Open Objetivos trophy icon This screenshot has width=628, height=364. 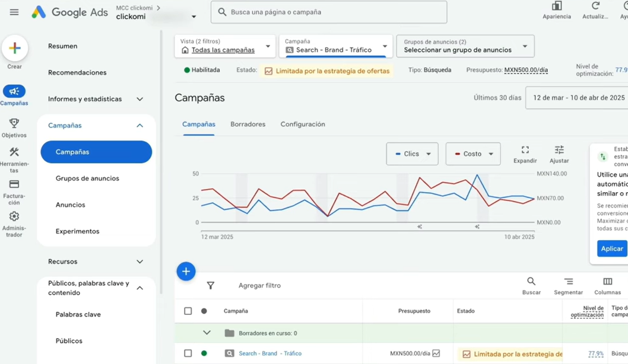pos(14,123)
